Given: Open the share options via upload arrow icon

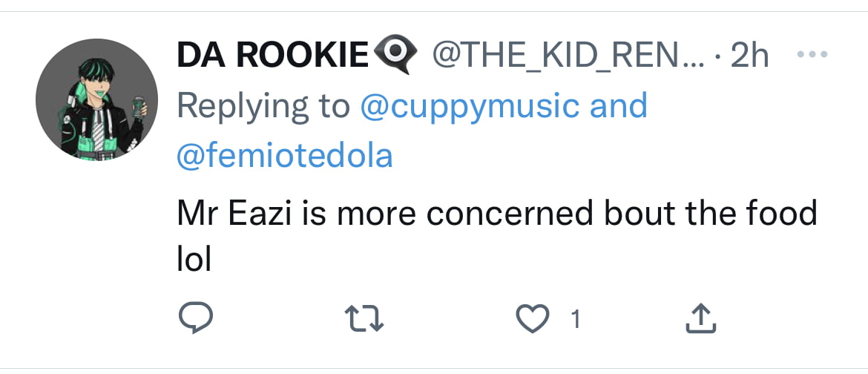Looking at the screenshot, I should coord(701,318).
